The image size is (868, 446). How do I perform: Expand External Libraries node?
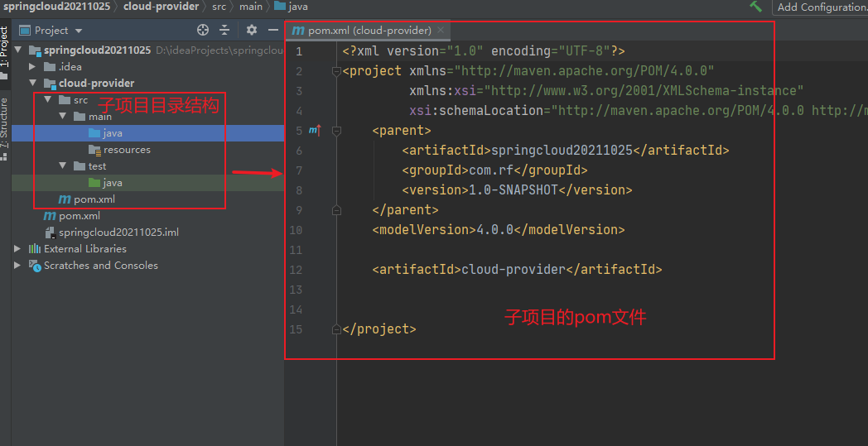(x=17, y=249)
